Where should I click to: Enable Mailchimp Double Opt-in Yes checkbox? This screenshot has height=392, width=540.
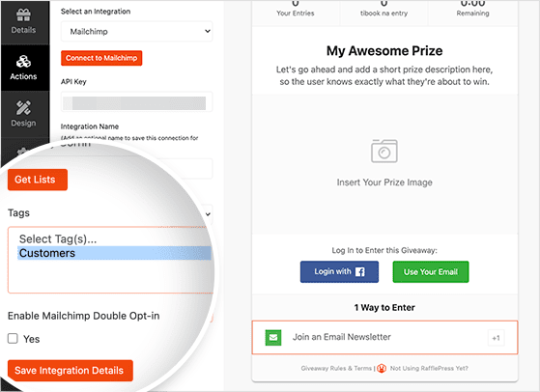coord(13,338)
